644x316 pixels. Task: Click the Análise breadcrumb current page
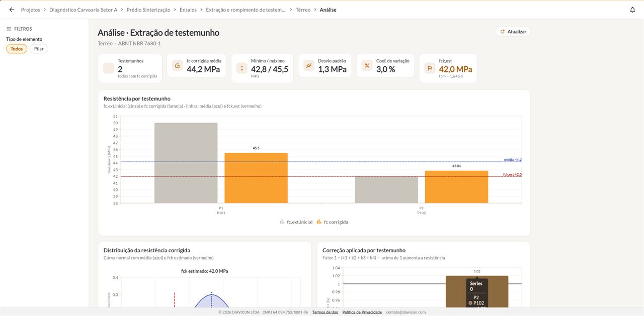click(x=328, y=10)
